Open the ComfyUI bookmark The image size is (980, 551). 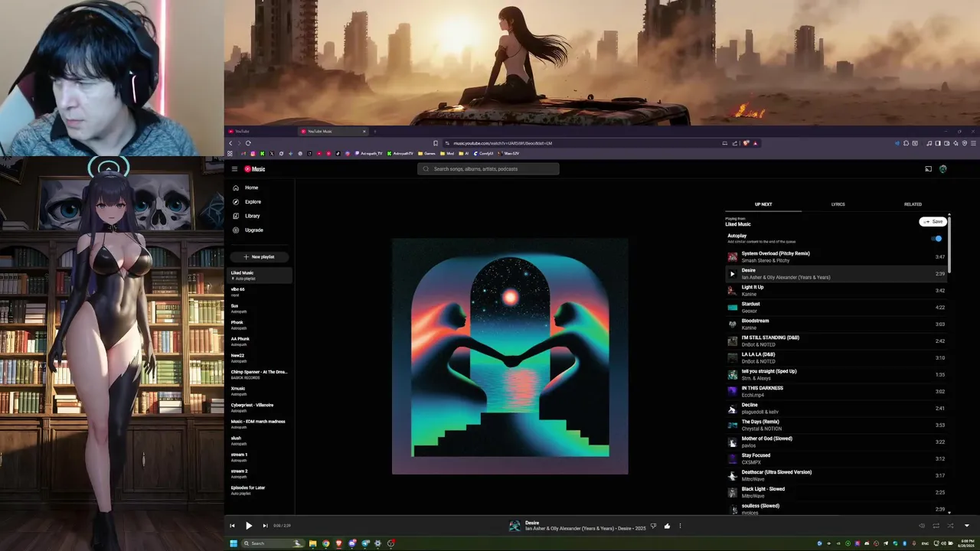(x=482, y=154)
